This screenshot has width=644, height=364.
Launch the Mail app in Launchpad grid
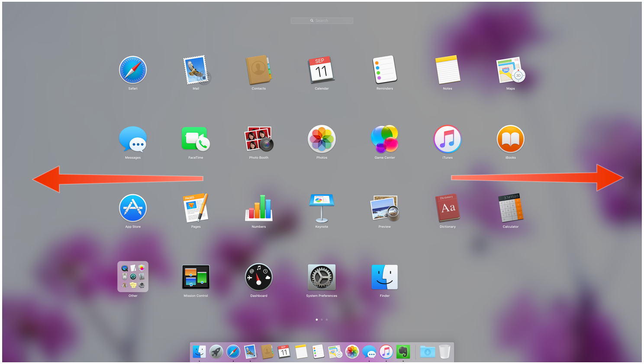click(x=196, y=70)
